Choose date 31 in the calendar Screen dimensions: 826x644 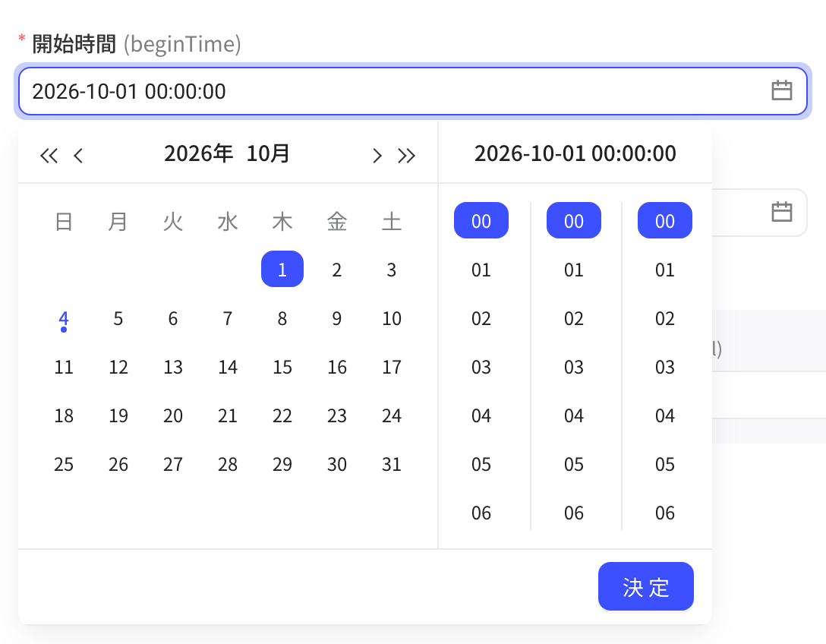392,464
